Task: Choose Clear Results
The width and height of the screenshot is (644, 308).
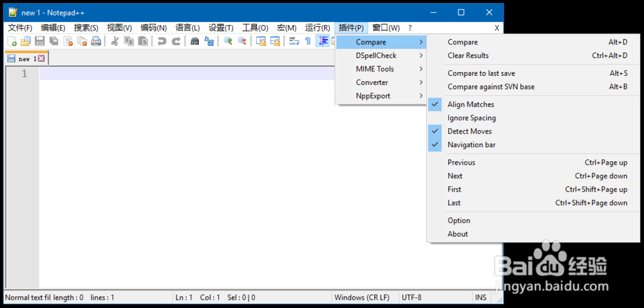Action: 534,55
